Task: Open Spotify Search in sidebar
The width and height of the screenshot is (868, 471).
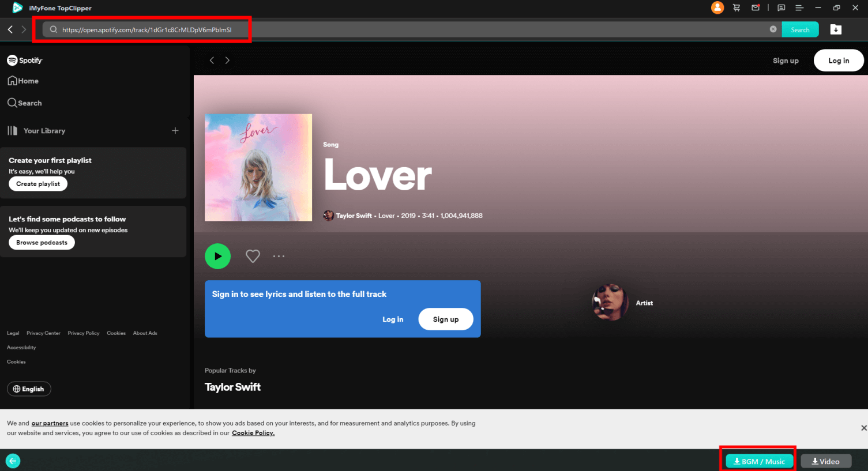Action: pos(25,103)
